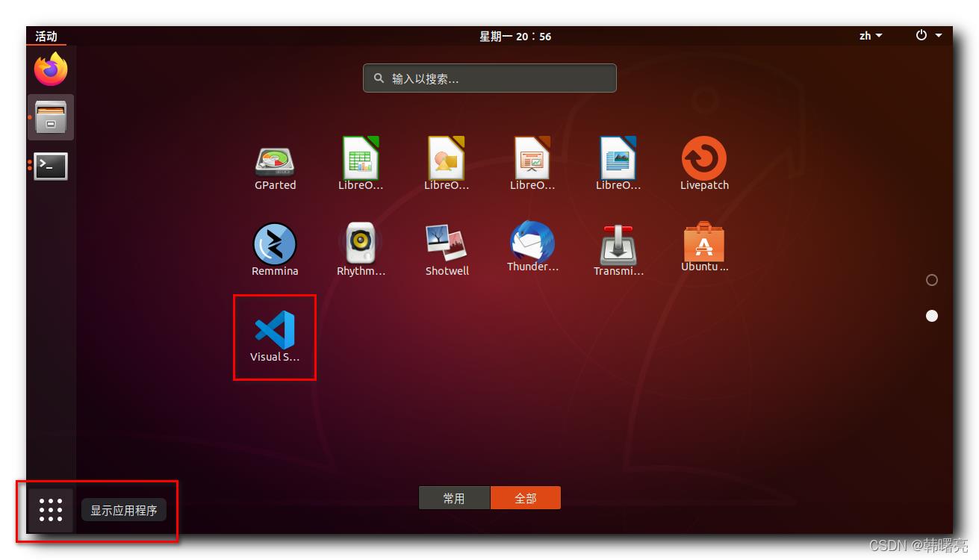The width and height of the screenshot is (979, 560).
Task: Launch Thunderbird mail client
Action: (532, 248)
